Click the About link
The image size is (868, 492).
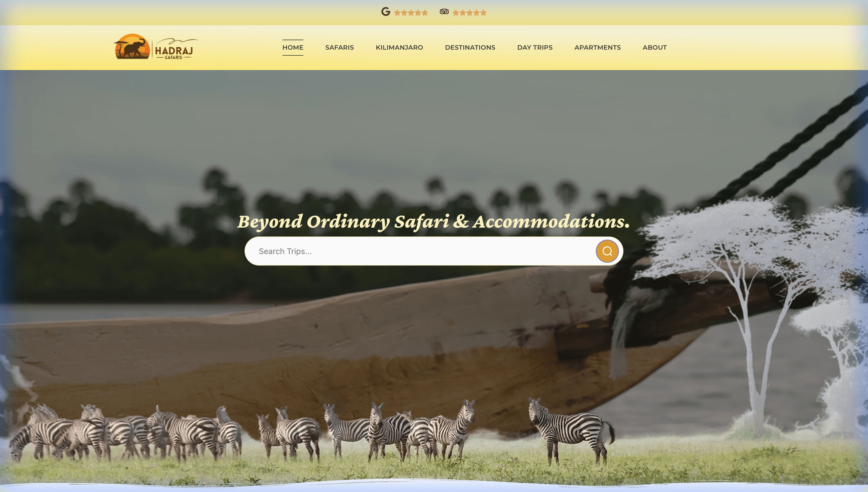654,48
